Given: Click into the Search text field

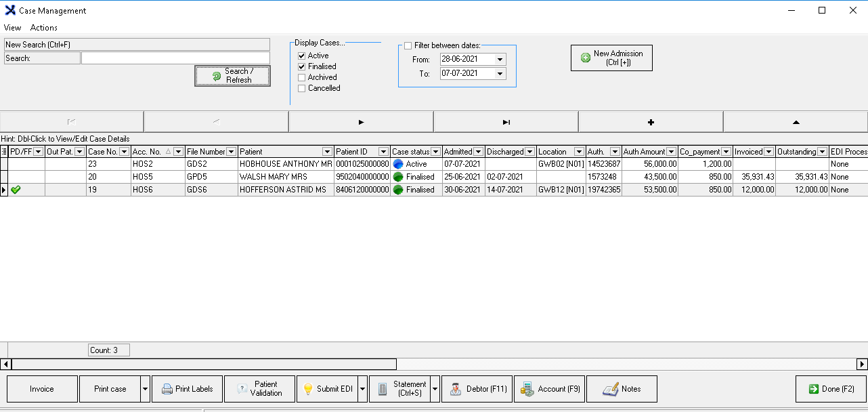Looking at the screenshot, I should tap(175, 58).
